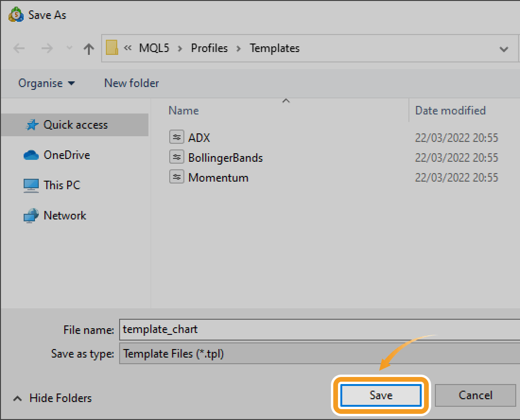Click the Save button
Image resolution: width=520 pixels, height=420 pixels.
(381, 395)
